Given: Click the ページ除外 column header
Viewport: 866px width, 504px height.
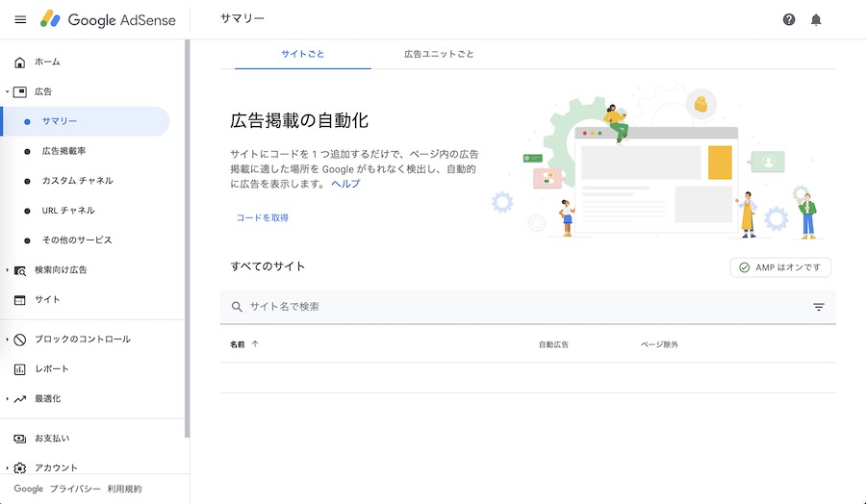Looking at the screenshot, I should pyautogui.click(x=659, y=344).
